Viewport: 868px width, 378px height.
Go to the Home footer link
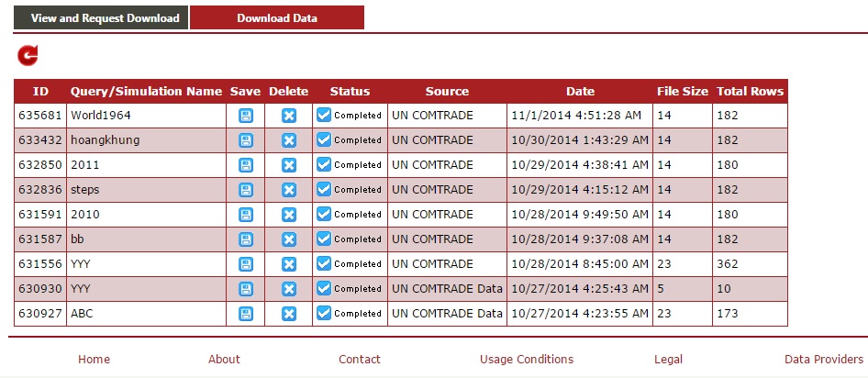pyautogui.click(x=94, y=360)
